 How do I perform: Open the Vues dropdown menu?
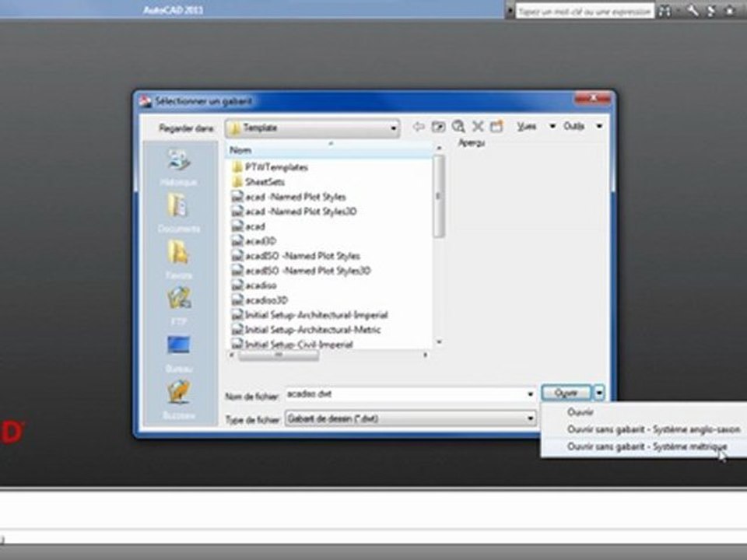coord(536,126)
